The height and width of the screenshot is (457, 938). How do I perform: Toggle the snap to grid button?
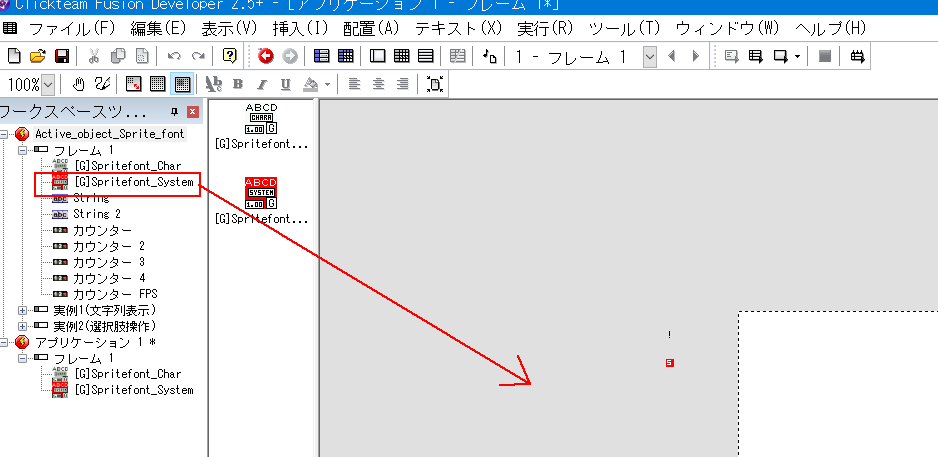pyautogui.click(x=182, y=85)
